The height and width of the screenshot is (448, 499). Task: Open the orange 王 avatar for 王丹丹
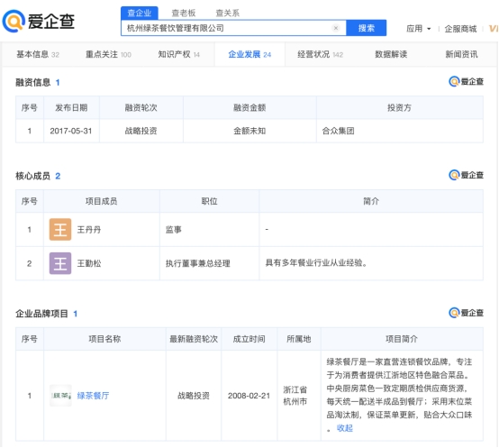(60, 229)
